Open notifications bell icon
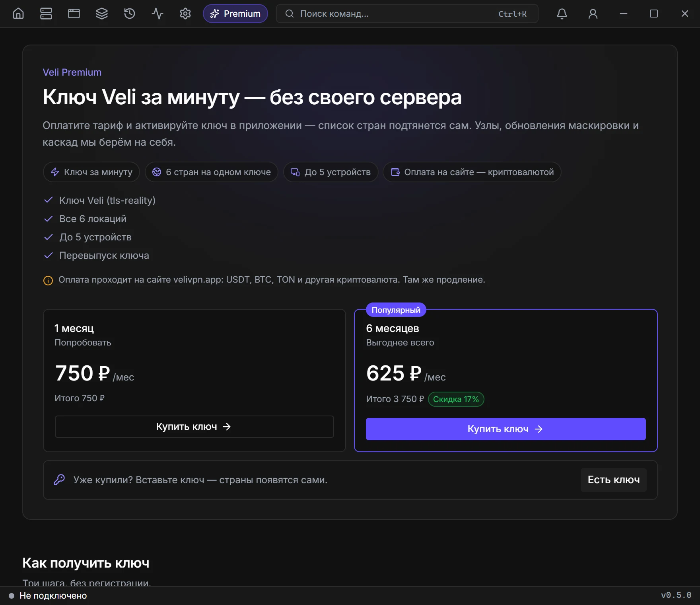This screenshot has height=605, width=700. pyautogui.click(x=562, y=14)
